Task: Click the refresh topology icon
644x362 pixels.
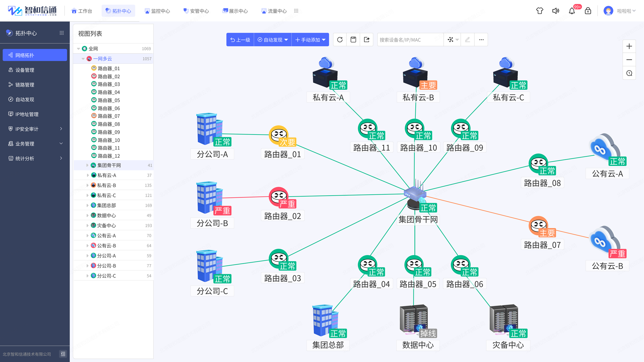Action: [x=340, y=40]
